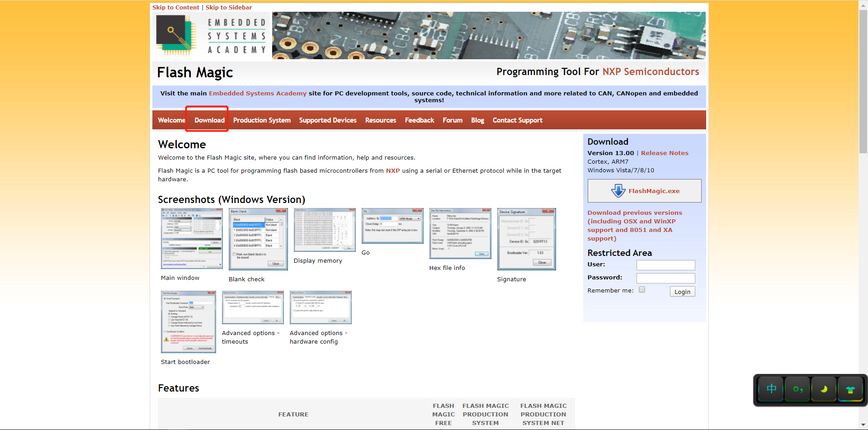Click the Embedded Systems Academy logo
Image resolution: width=868 pixels, height=430 pixels.
[211, 35]
